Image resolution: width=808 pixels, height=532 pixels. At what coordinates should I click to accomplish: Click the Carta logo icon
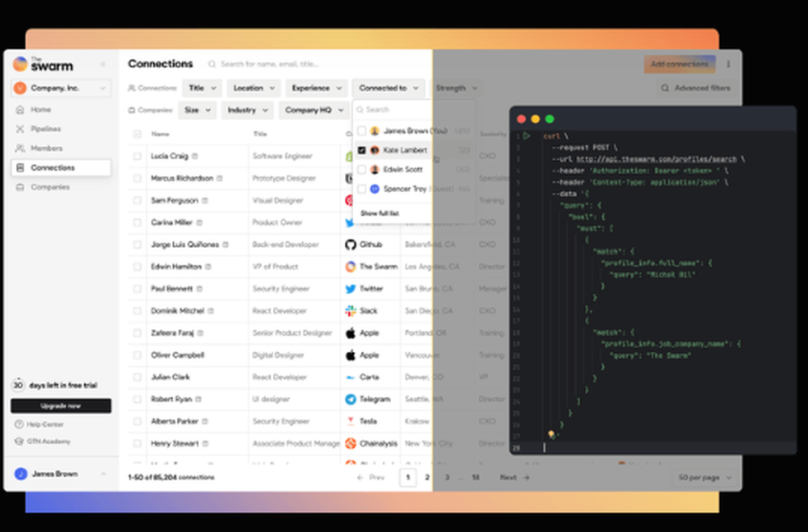click(x=351, y=378)
